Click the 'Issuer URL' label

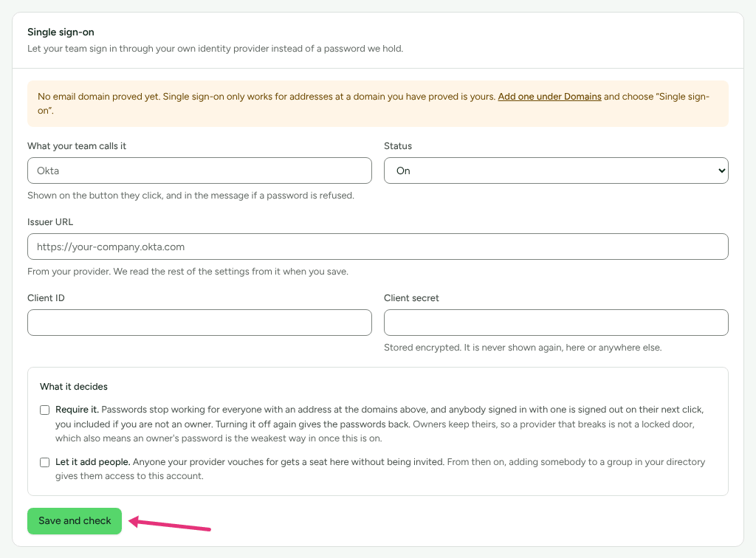pos(50,222)
